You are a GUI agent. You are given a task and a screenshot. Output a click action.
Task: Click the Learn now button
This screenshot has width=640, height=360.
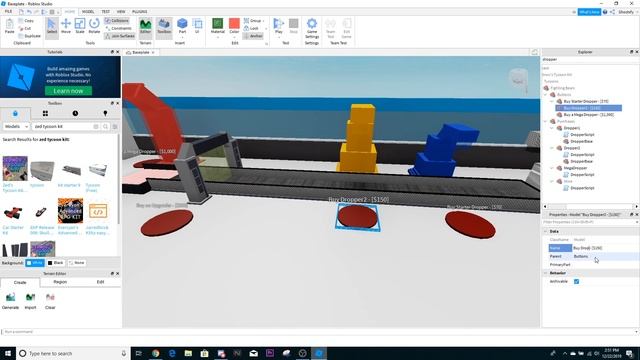coord(68,91)
